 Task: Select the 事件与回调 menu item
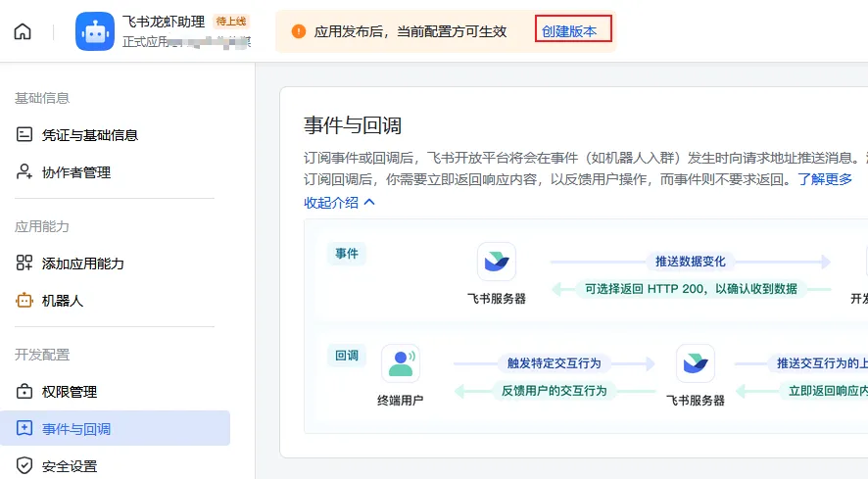click(115, 428)
